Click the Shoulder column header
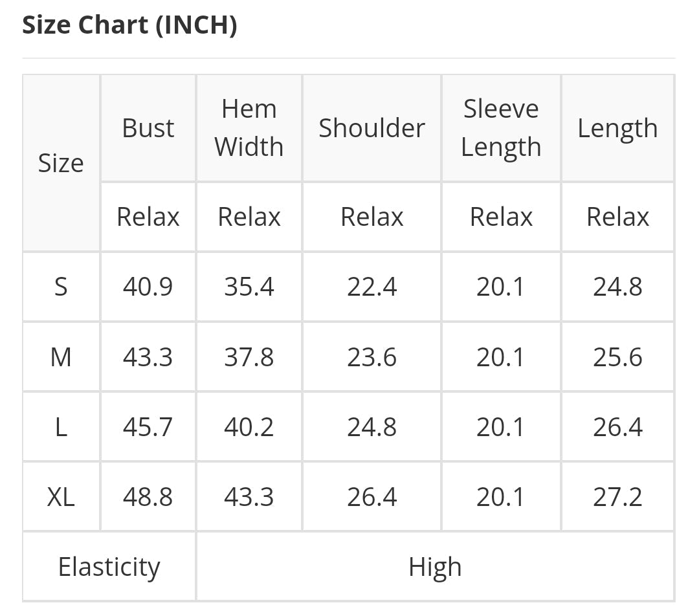The height and width of the screenshot is (616, 699). coord(372,128)
